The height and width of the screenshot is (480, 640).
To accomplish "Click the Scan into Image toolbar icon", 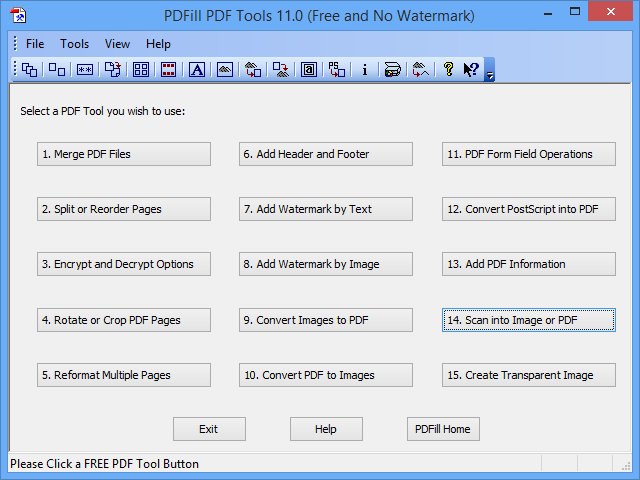I will coord(393,70).
